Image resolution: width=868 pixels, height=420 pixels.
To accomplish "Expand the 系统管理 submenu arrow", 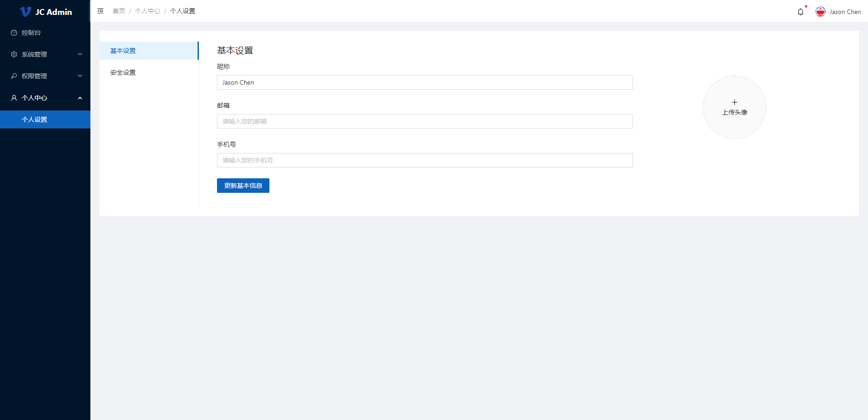I will 80,54.
